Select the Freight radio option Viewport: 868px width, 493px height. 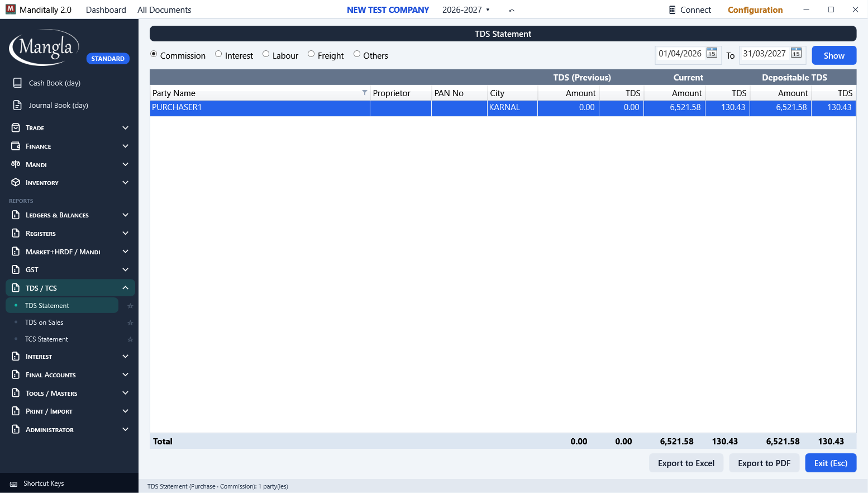[x=311, y=54]
